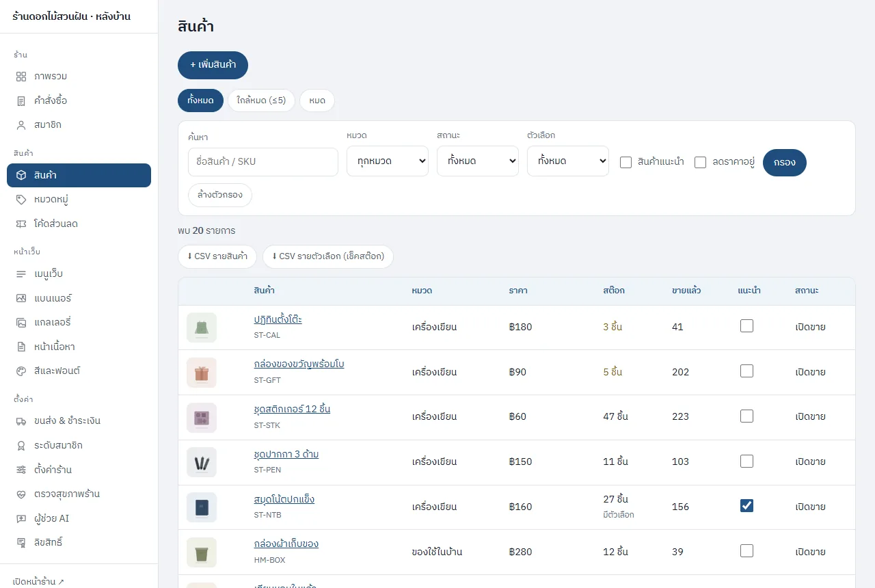Check แนะนำ box for ชุดปากกา 3 ด้าม
The image size is (875, 588).
pyautogui.click(x=746, y=462)
